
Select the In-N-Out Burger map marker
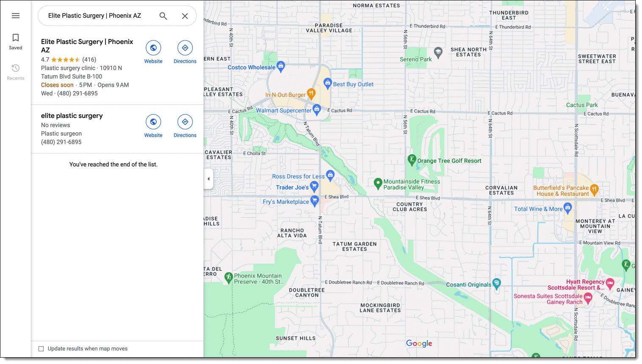pos(311,93)
